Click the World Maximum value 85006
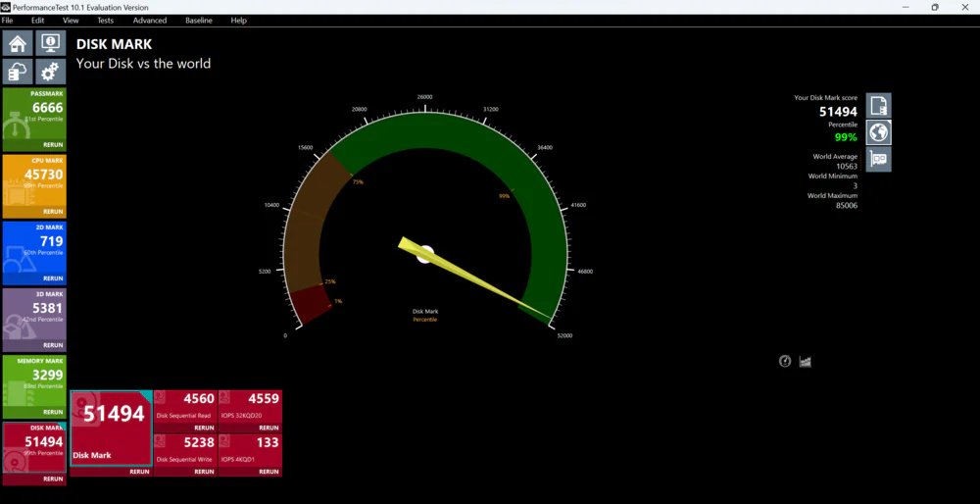Image resolution: width=980 pixels, height=504 pixels. click(847, 205)
